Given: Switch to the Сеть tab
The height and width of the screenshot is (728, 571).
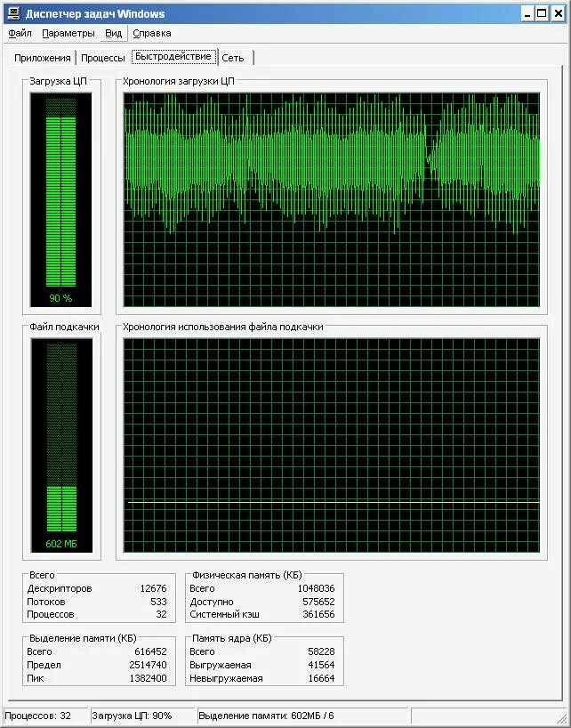Looking at the screenshot, I should pos(233,58).
